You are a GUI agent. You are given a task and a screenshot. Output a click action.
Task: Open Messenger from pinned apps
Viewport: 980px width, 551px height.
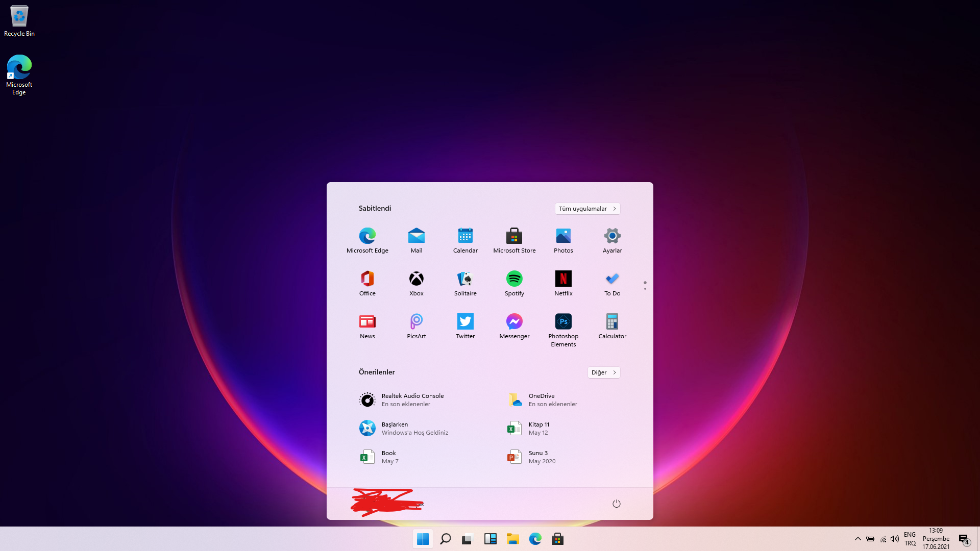[x=514, y=322]
